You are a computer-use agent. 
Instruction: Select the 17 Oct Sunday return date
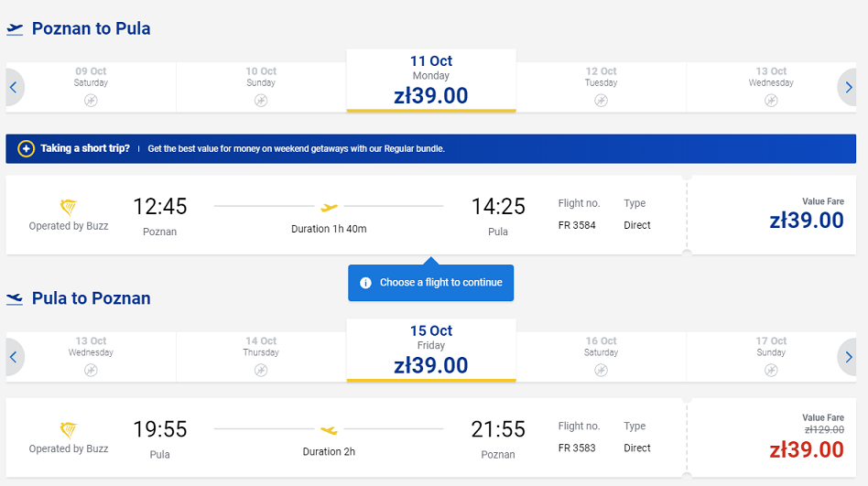click(x=771, y=356)
